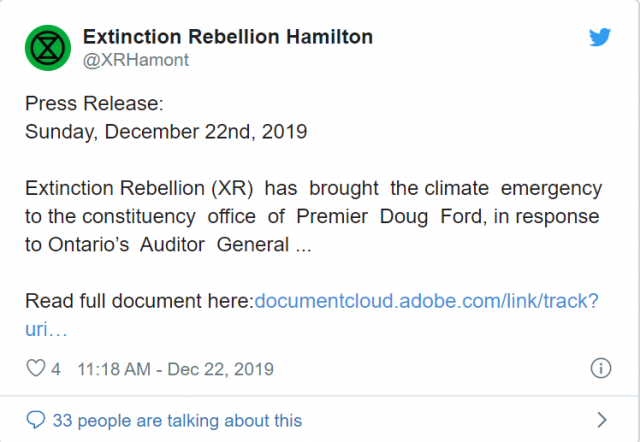
Task: Follow the documentcloud.adobe.com link
Action: 427,301
